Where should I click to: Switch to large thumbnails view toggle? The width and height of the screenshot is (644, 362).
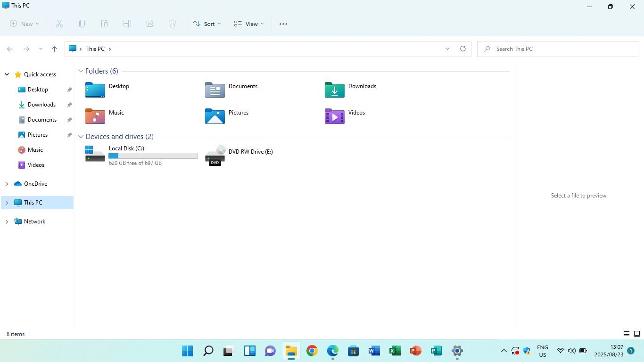click(636, 334)
